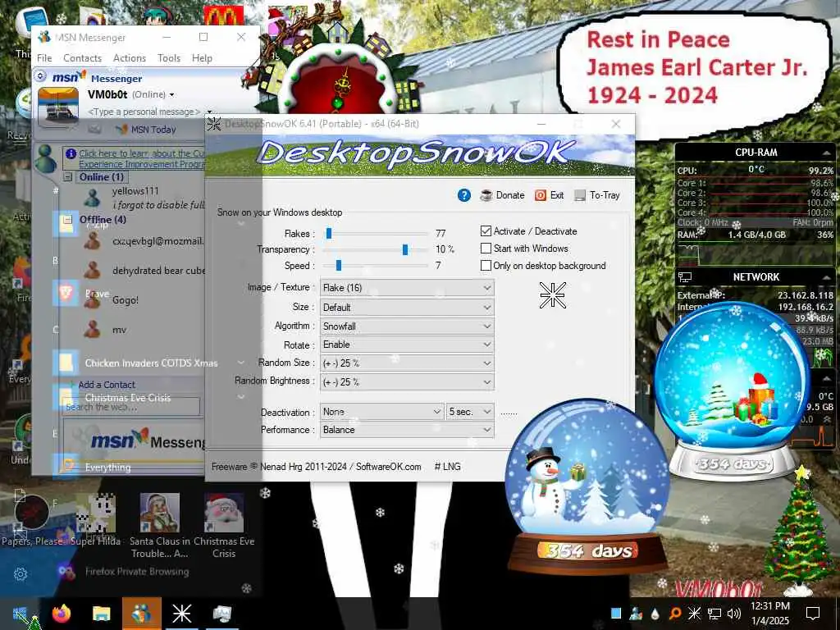Click the snowflake tray icon
Viewport: 840px width, 630px height.
click(694, 614)
